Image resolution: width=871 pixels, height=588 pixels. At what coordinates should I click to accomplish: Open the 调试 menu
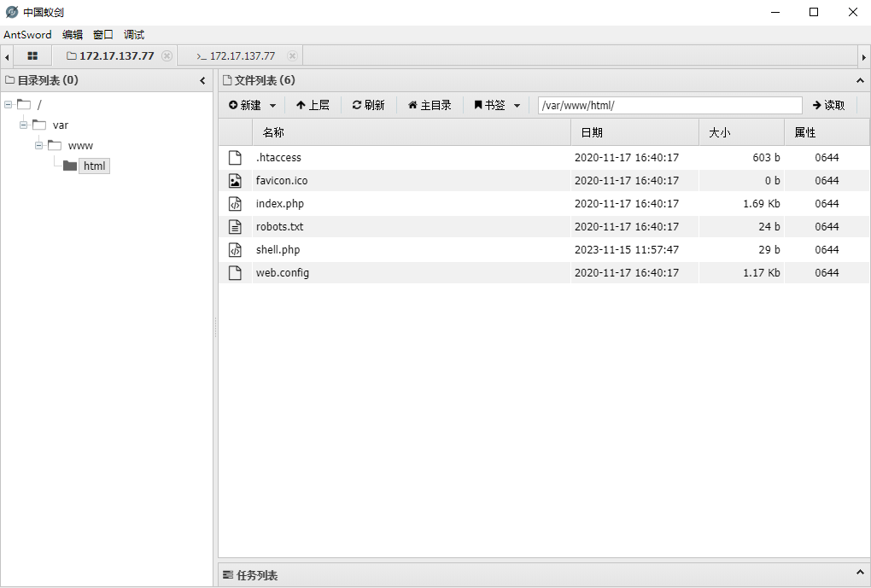click(x=134, y=34)
